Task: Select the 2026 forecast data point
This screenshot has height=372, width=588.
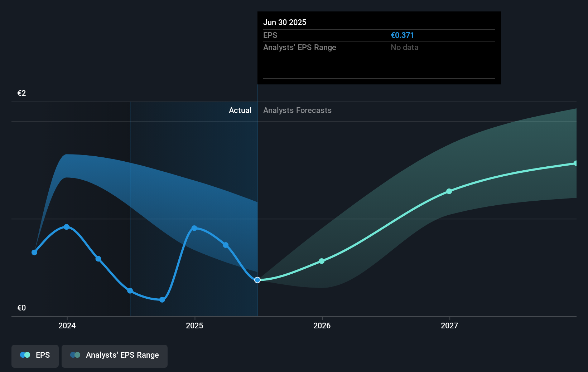Action: click(x=322, y=261)
